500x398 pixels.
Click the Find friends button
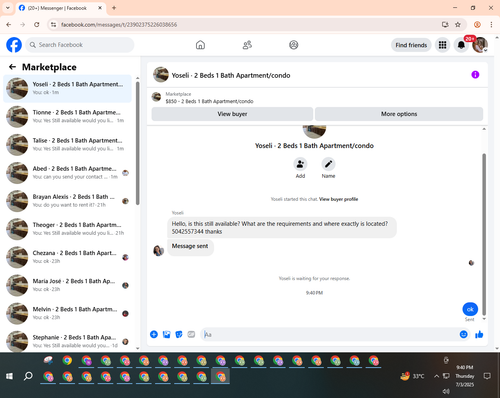coord(411,45)
